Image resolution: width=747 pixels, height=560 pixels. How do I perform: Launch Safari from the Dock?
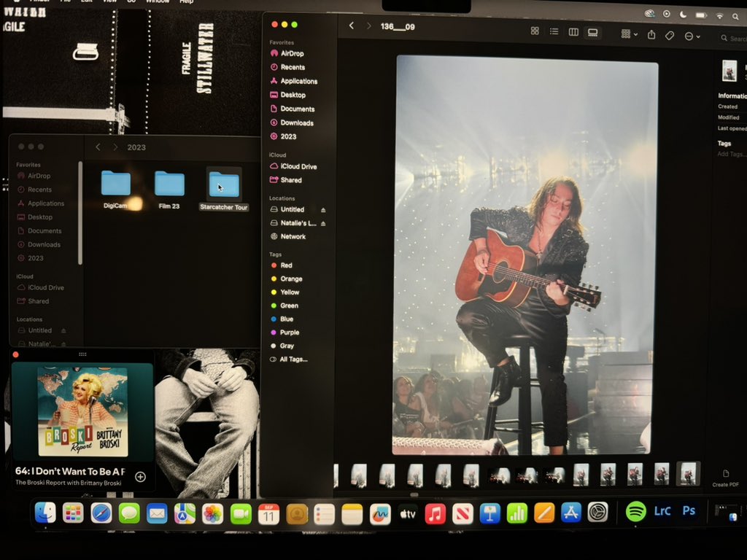(x=101, y=514)
